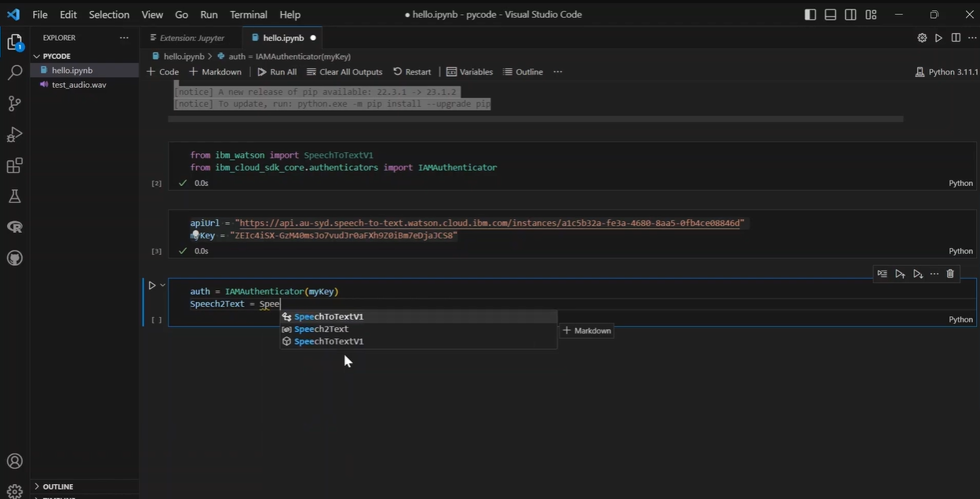
Task: Open the Go menu
Action: (x=181, y=14)
